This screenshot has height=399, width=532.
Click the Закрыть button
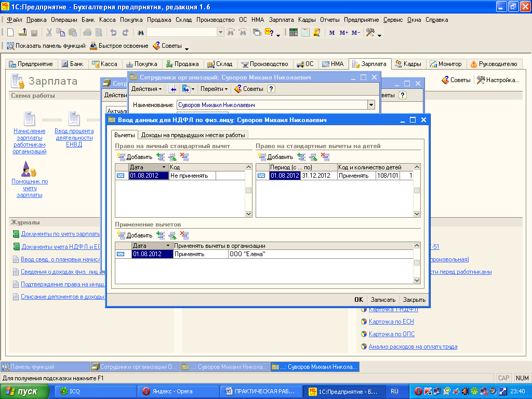[414, 300]
